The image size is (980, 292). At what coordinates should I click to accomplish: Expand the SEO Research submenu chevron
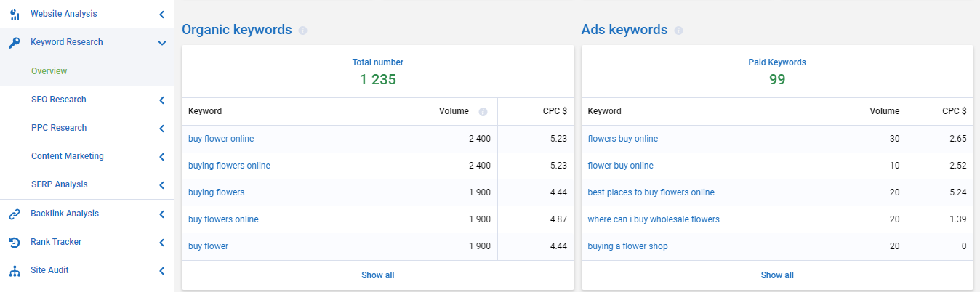(161, 100)
